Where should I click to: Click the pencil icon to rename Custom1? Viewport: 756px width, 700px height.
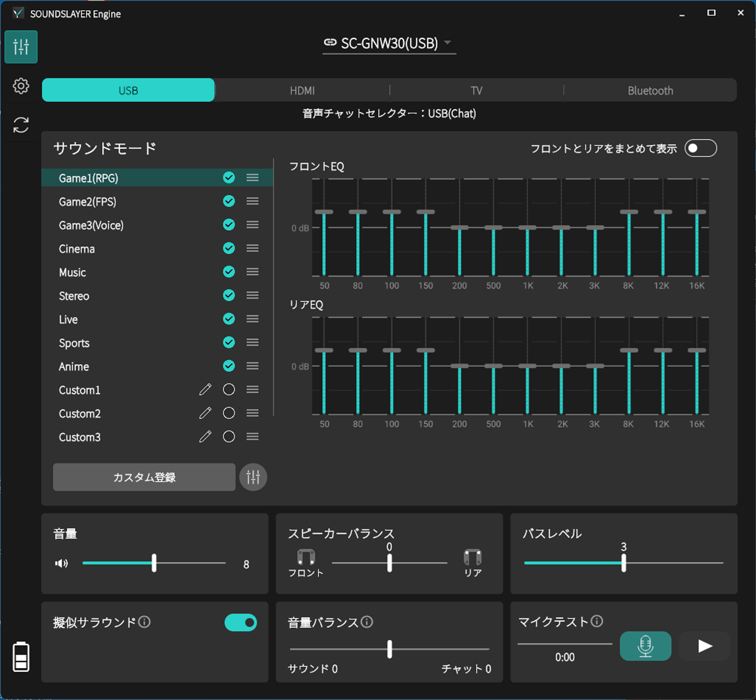coord(205,389)
